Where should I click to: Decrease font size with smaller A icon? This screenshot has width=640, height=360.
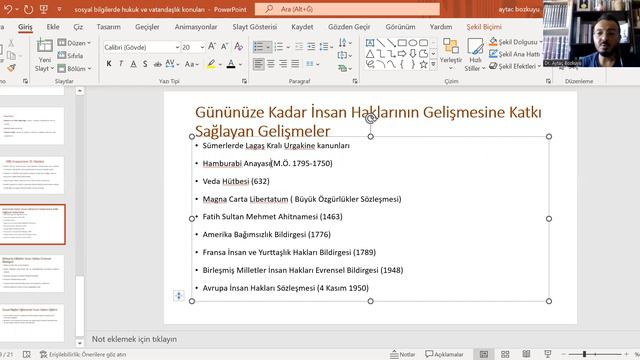[x=224, y=47]
